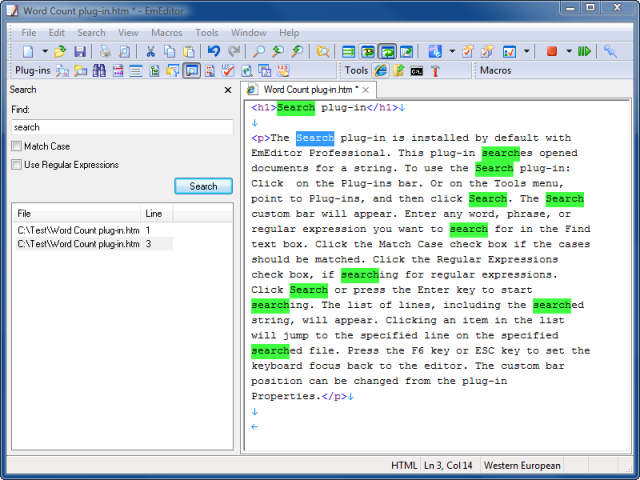Image resolution: width=640 pixels, height=480 pixels.
Task: Click the Open file folder icon
Action: pyautogui.click(x=60, y=51)
